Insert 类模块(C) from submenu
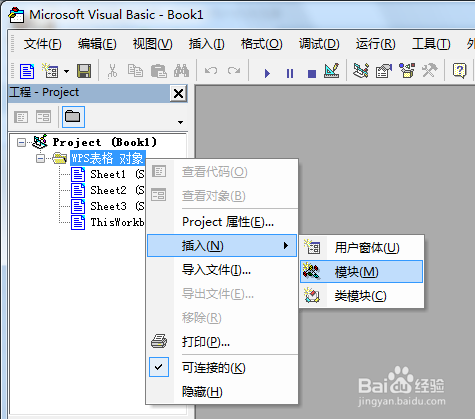 point(362,296)
